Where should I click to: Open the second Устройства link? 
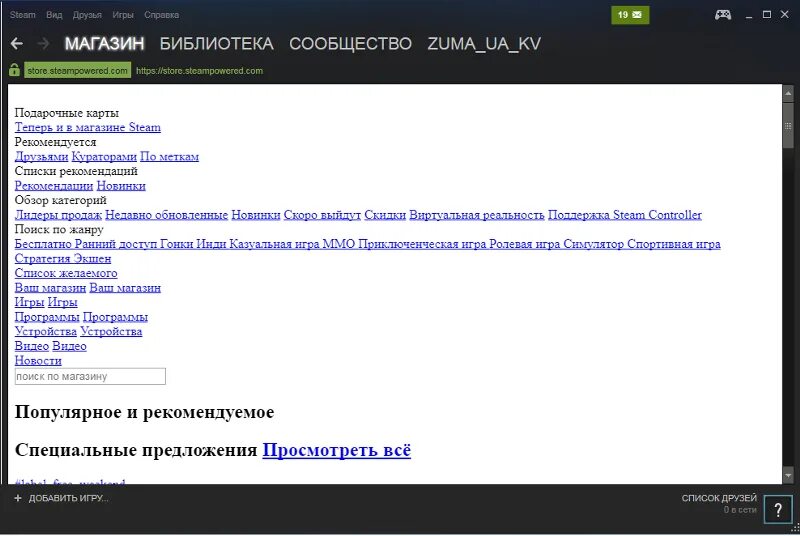111,331
